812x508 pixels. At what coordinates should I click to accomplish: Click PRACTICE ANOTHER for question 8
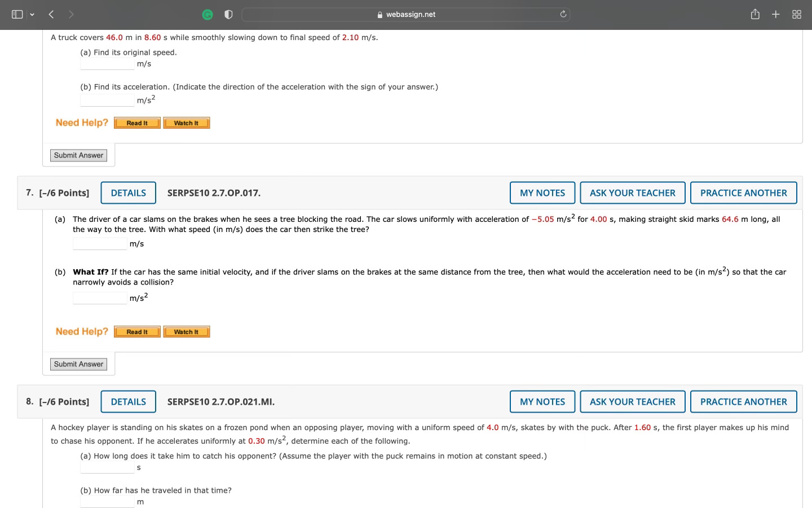[743, 401]
